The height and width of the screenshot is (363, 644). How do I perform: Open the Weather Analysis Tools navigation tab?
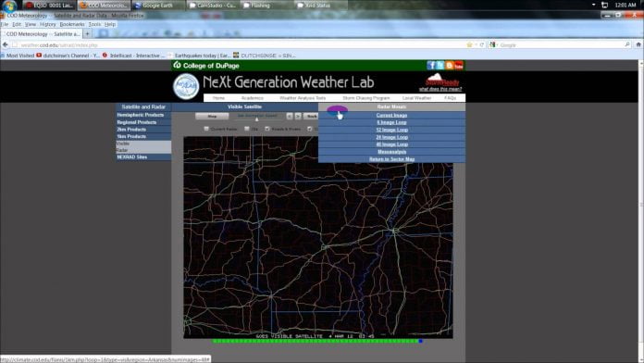tap(303, 98)
